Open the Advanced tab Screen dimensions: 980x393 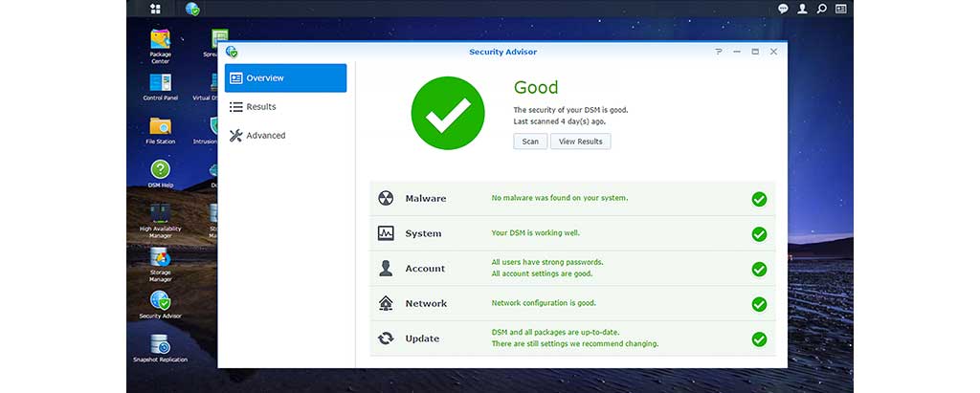pos(285,136)
